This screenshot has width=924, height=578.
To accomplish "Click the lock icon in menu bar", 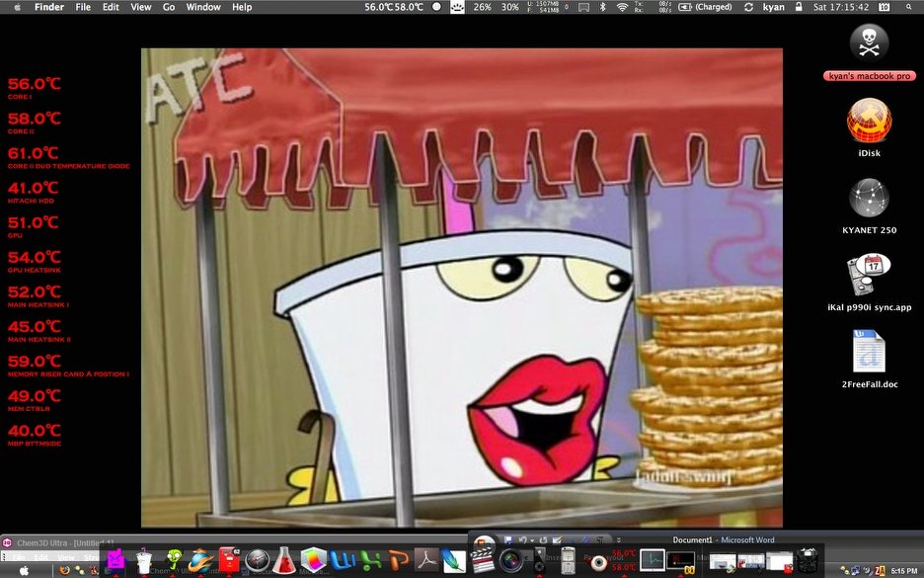I will click(x=799, y=7).
